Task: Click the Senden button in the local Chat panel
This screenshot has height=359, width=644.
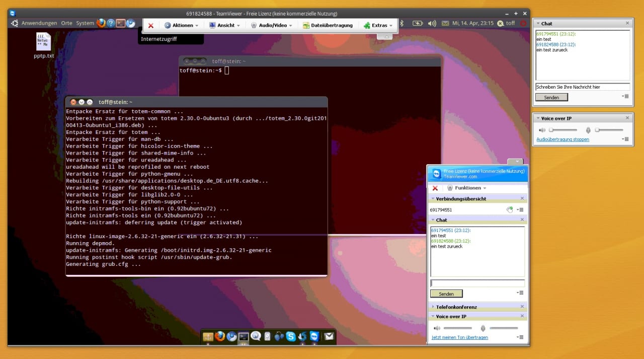Action: (x=551, y=97)
